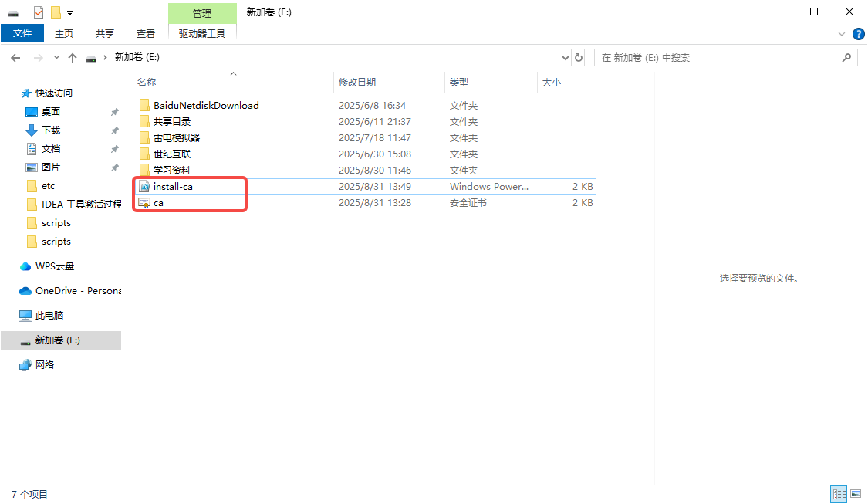
Task: Expand the ribbon with chevron arrow
Action: tap(842, 34)
